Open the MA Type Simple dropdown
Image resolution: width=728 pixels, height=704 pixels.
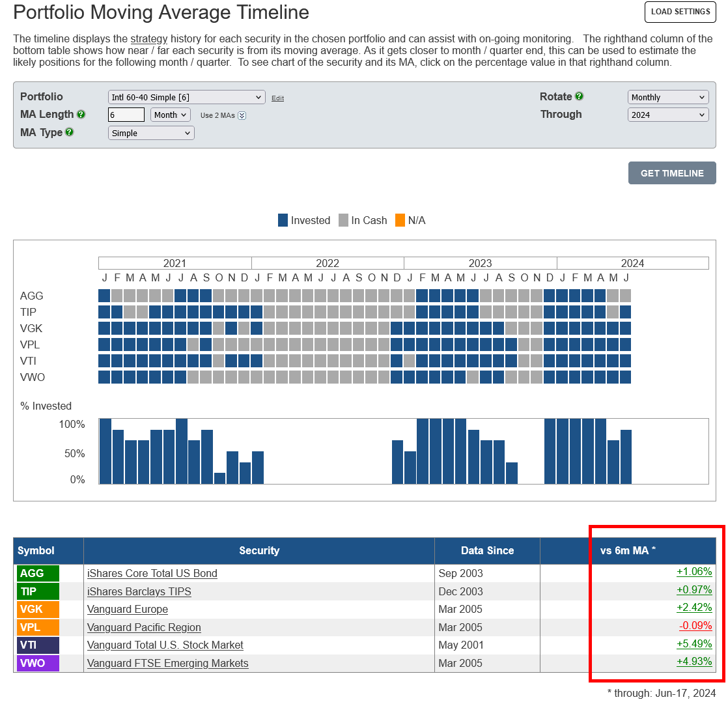click(x=151, y=133)
